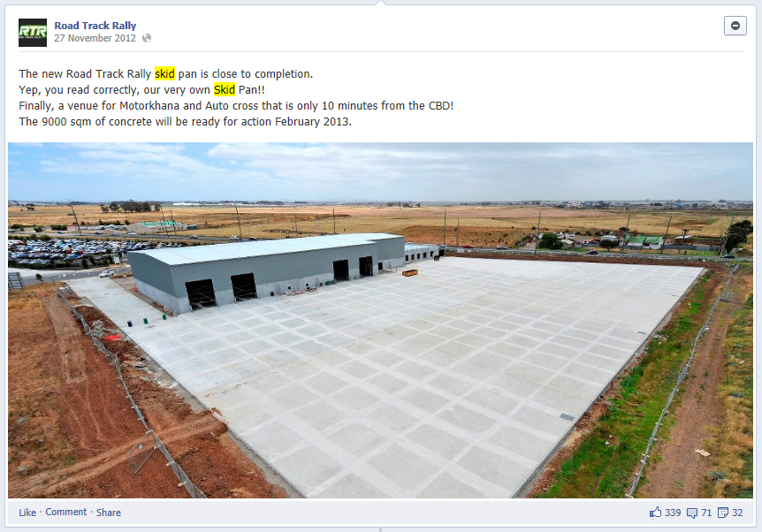
Task: Click highlighted "skid" in first line
Action: [x=164, y=74]
